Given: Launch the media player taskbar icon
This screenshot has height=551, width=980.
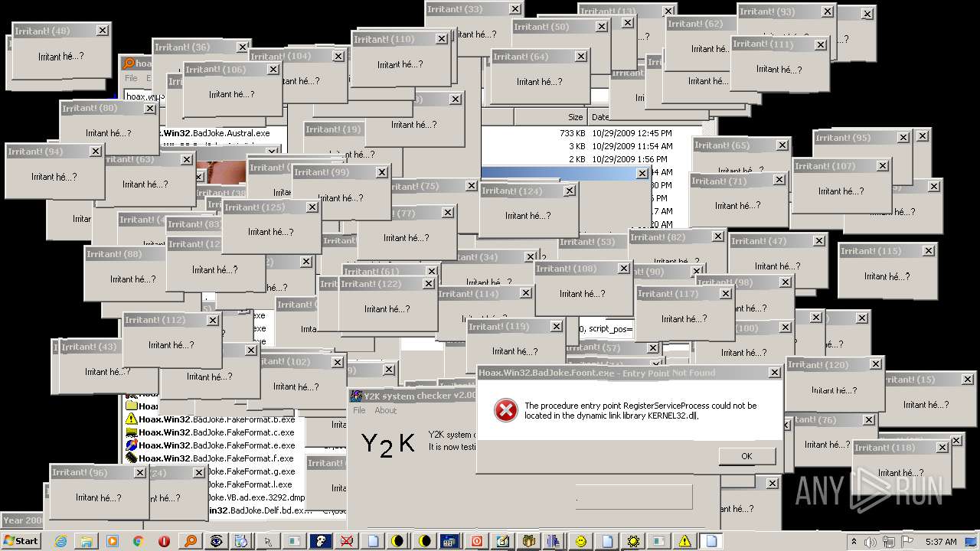Looking at the screenshot, I should click(x=112, y=541).
